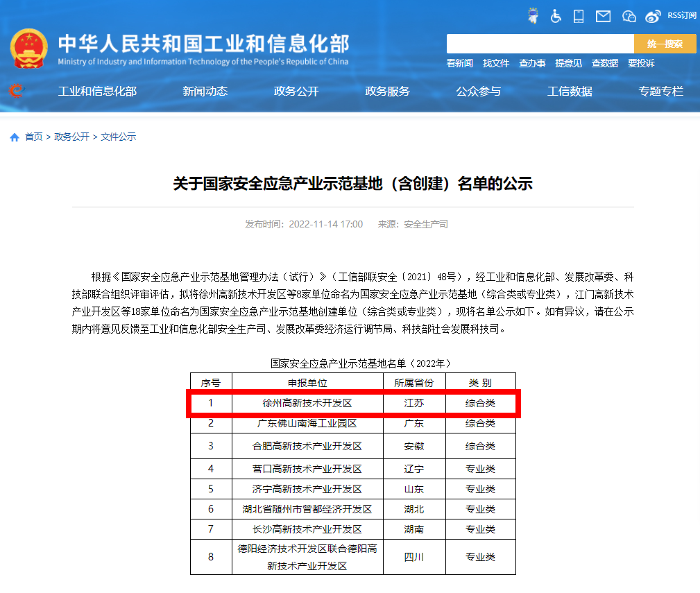Image resolution: width=700 pixels, height=593 pixels.
Task: Click the cell 营口高新技术产业开发区
Action: [307, 469]
